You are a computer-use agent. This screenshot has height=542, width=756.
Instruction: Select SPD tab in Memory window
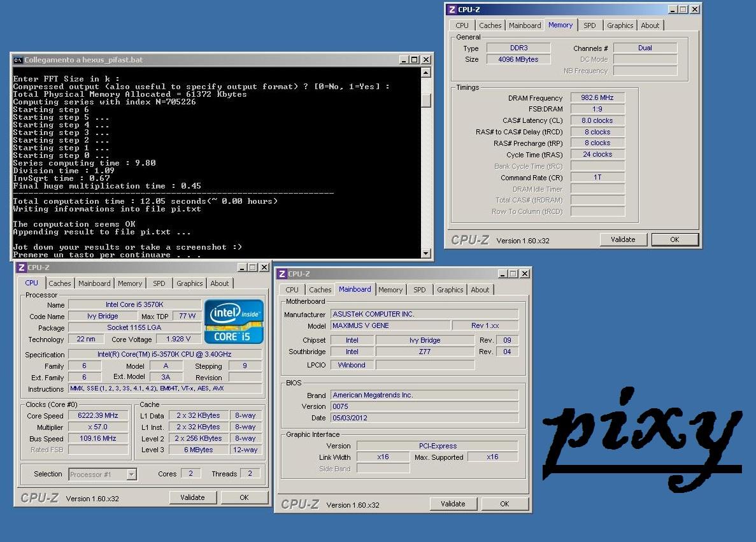(589, 25)
